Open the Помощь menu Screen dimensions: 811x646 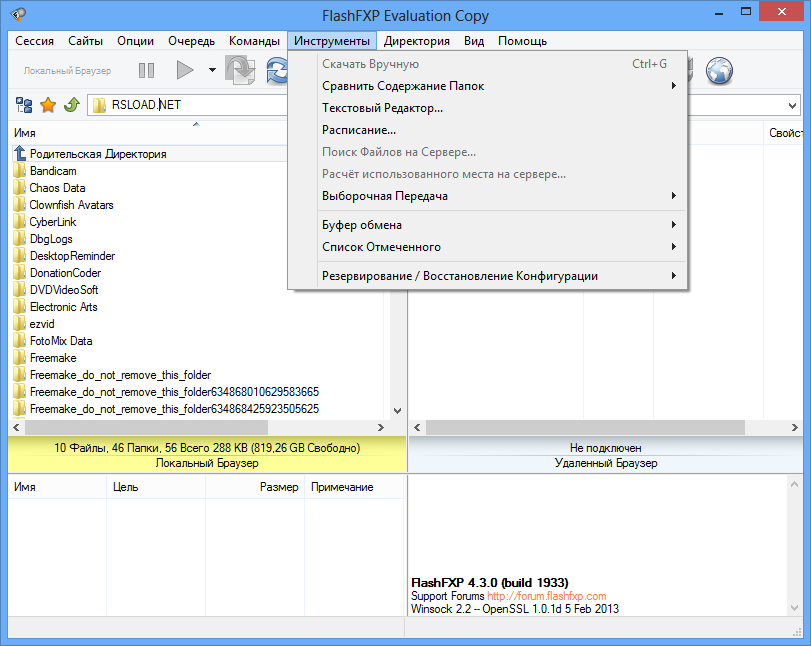522,41
